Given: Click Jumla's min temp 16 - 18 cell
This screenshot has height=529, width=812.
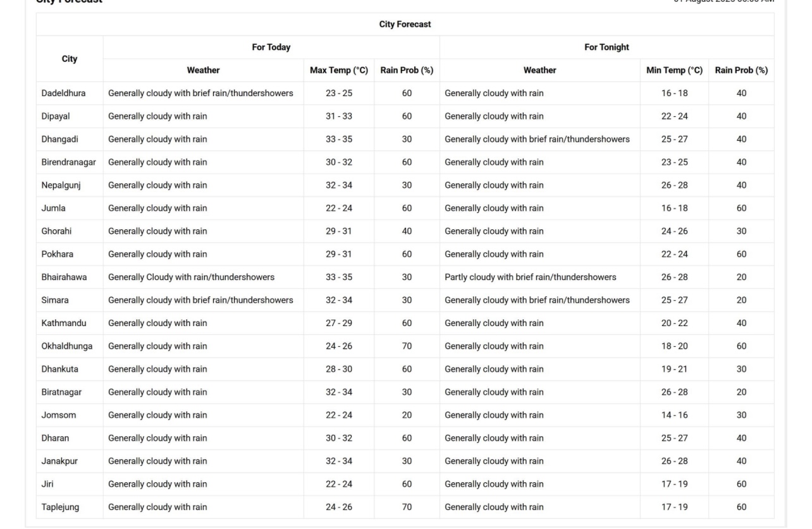Looking at the screenshot, I should point(674,208).
